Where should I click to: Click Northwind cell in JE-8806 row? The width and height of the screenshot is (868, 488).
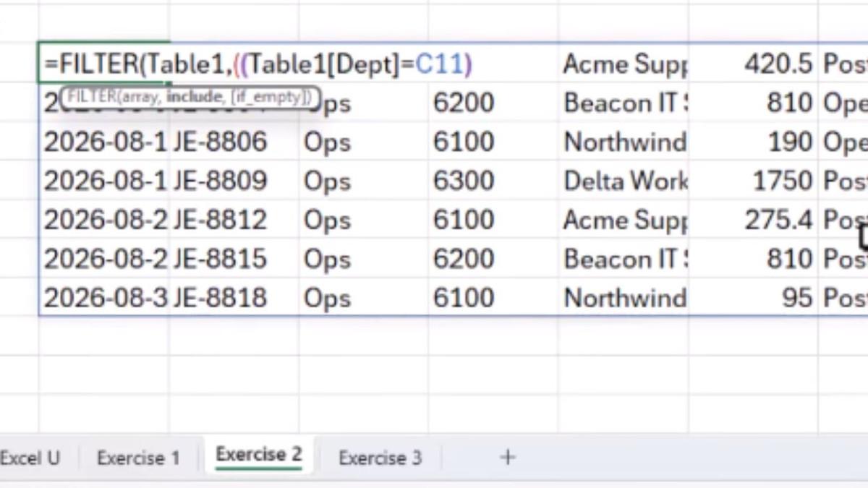pyautogui.click(x=624, y=142)
